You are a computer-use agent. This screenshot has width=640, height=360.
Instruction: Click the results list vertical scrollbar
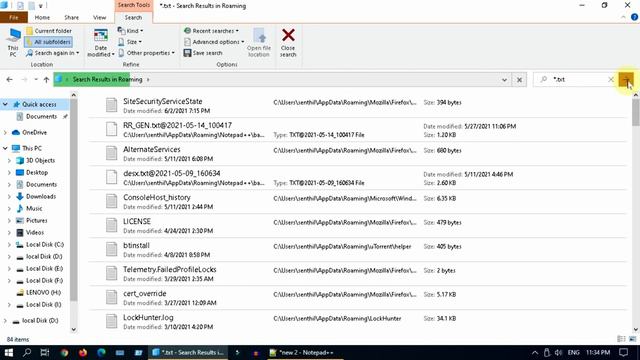click(636, 112)
